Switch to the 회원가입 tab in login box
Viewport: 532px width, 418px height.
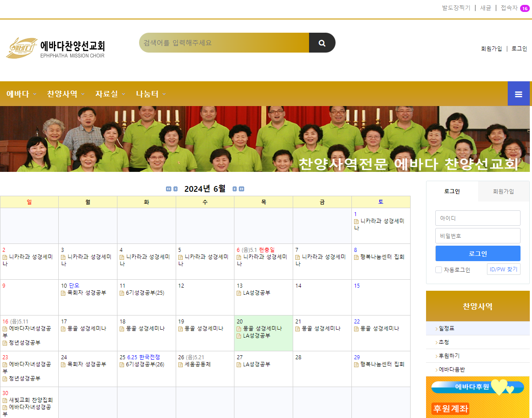(x=503, y=191)
